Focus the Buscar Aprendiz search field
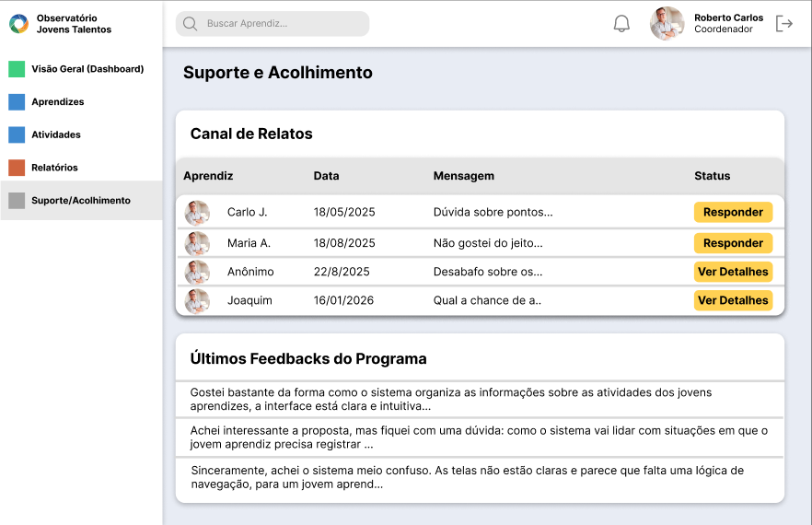This screenshot has width=812, height=525. (x=273, y=24)
